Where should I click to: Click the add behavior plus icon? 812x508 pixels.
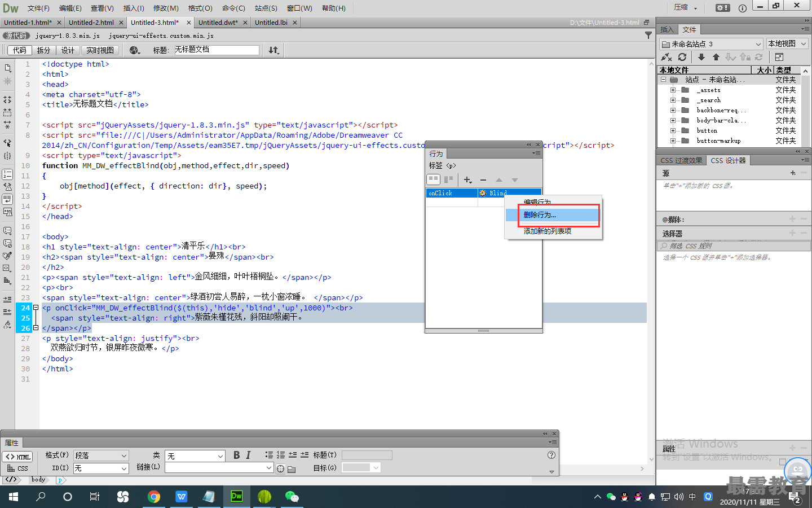click(x=467, y=180)
